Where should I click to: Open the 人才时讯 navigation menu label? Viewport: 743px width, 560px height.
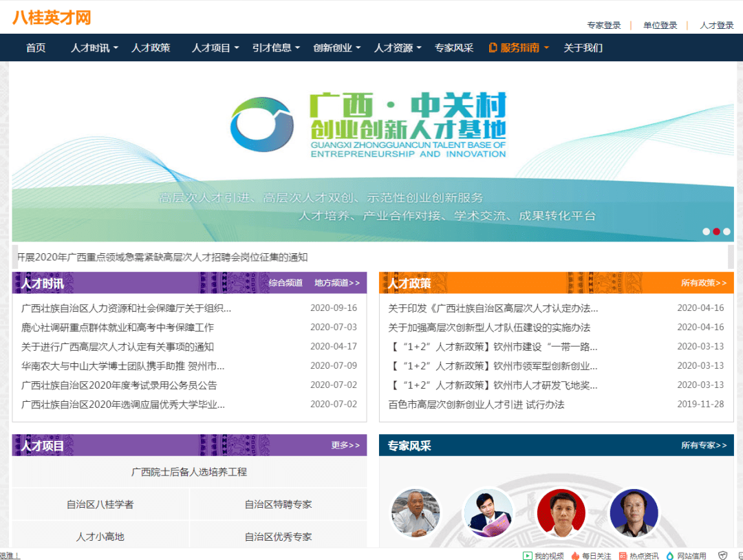[x=90, y=48]
